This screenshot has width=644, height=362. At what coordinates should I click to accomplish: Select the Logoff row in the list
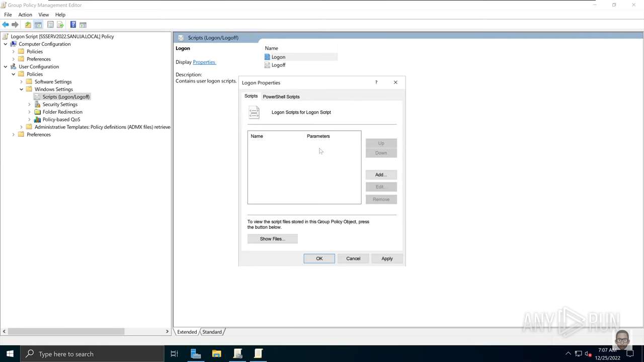point(300,65)
